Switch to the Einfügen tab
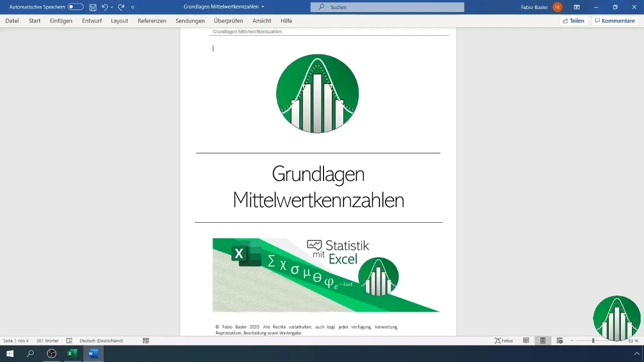This screenshot has height=362, width=644. point(61,21)
